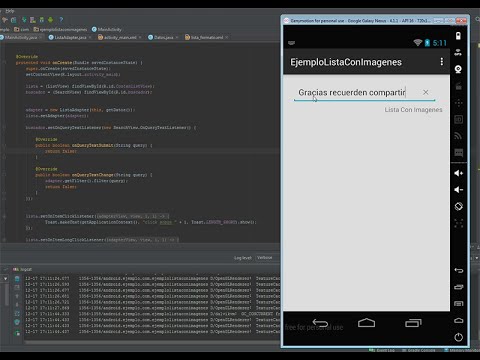The width and height of the screenshot is (480, 360).
Task: Click the logcat vertical scrollbar thumb
Action: pyautogui.click(x=7, y=295)
